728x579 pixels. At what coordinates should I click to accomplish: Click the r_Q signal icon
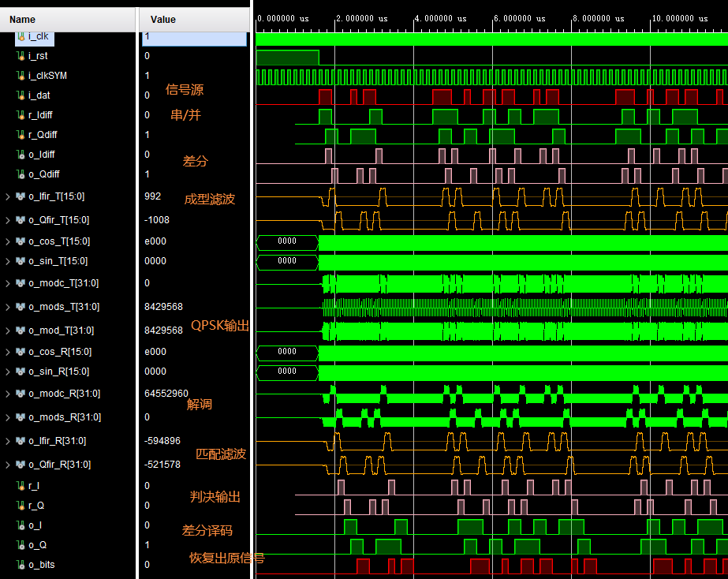tap(21, 505)
